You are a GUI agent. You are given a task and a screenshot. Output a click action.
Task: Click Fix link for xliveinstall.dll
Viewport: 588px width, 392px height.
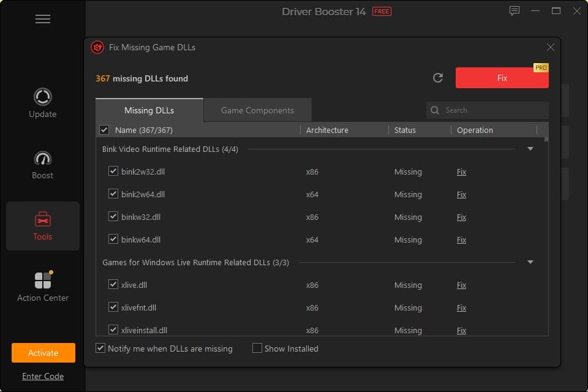(461, 331)
